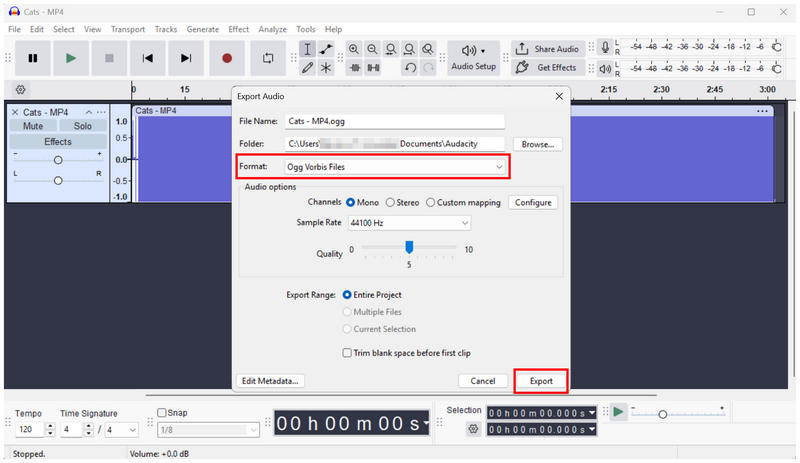800x463 pixels.
Task: Click Fit Project to Width zoom icon
Action: pos(409,49)
